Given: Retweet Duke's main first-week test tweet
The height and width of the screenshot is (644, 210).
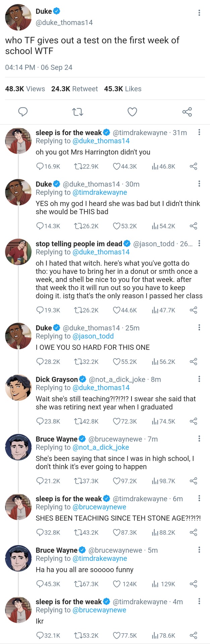Looking at the screenshot, I should coord(78,112).
